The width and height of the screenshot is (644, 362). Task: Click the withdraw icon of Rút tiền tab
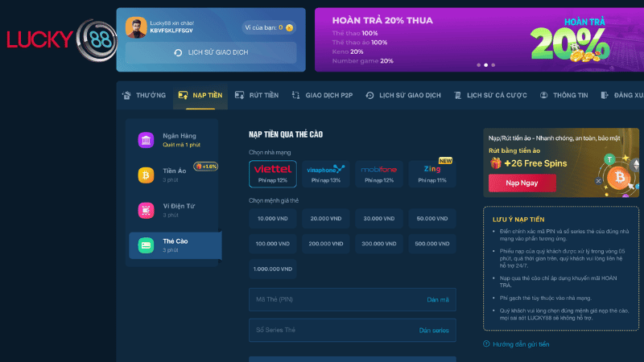[239, 95]
